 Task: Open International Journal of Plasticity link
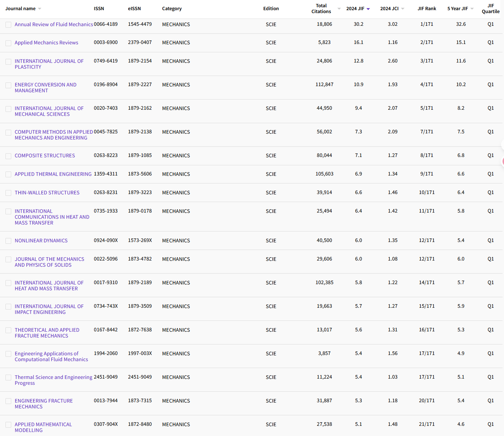[x=49, y=64]
